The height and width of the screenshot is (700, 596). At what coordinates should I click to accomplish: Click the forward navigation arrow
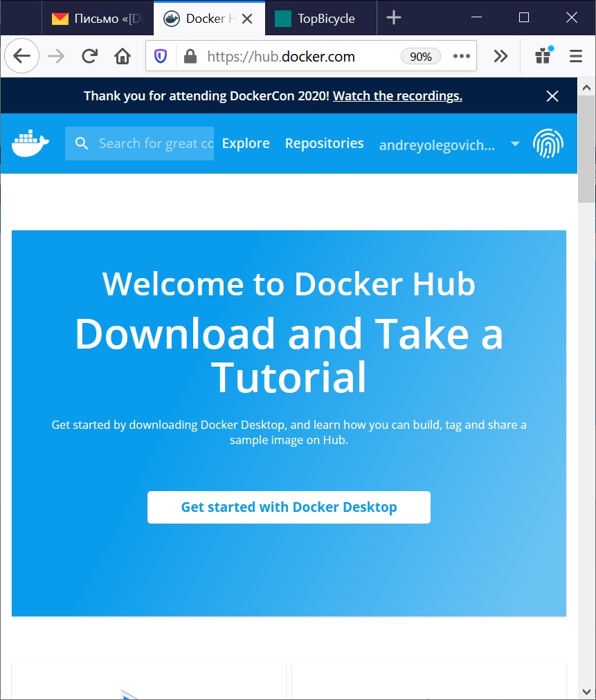tap(56, 56)
